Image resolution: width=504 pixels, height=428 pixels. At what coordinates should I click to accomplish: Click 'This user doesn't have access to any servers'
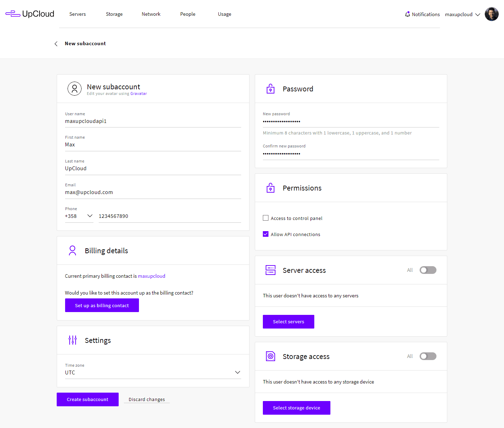click(x=311, y=296)
